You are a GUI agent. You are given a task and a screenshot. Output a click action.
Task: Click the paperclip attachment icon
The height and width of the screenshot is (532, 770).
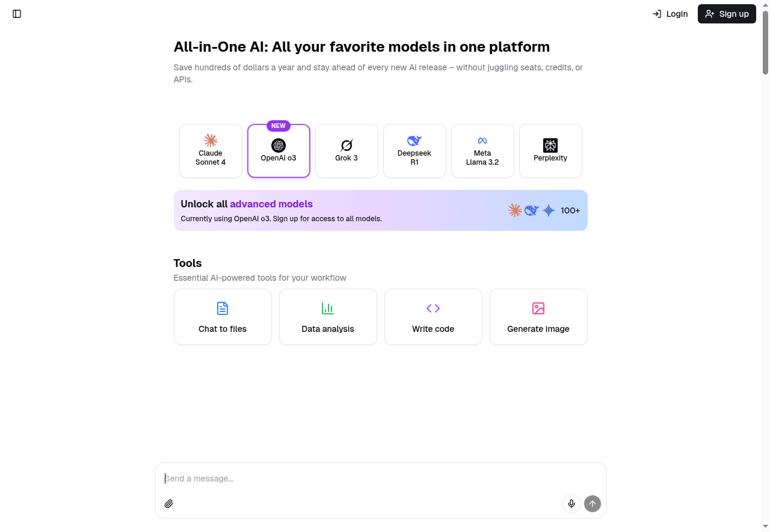click(169, 504)
